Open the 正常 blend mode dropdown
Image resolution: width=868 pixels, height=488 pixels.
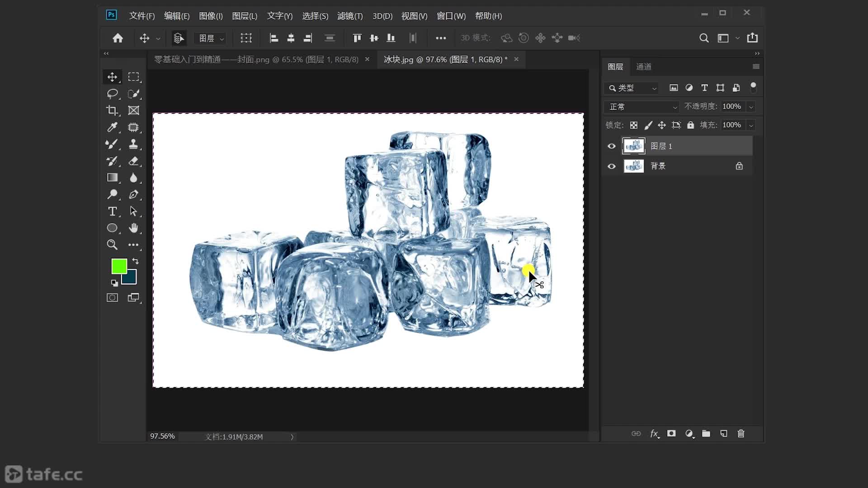[642, 107]
